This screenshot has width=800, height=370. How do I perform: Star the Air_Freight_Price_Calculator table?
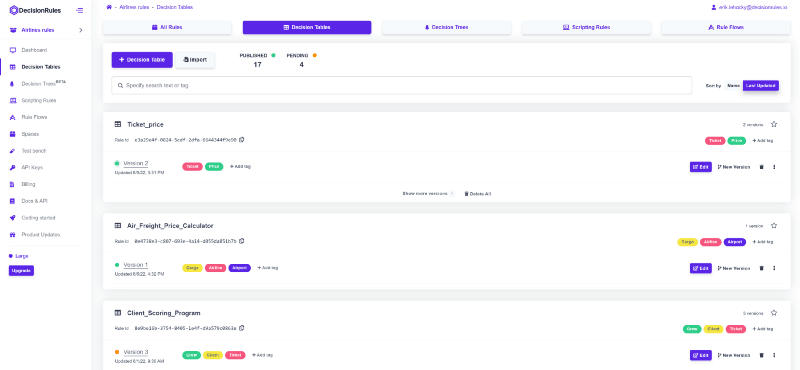pos(774,226)
